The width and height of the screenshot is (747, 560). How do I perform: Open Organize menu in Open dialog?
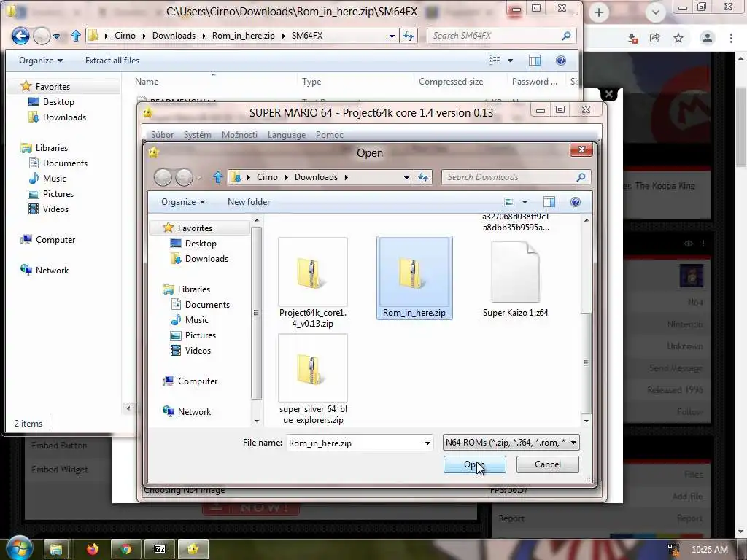click(183, 202)
